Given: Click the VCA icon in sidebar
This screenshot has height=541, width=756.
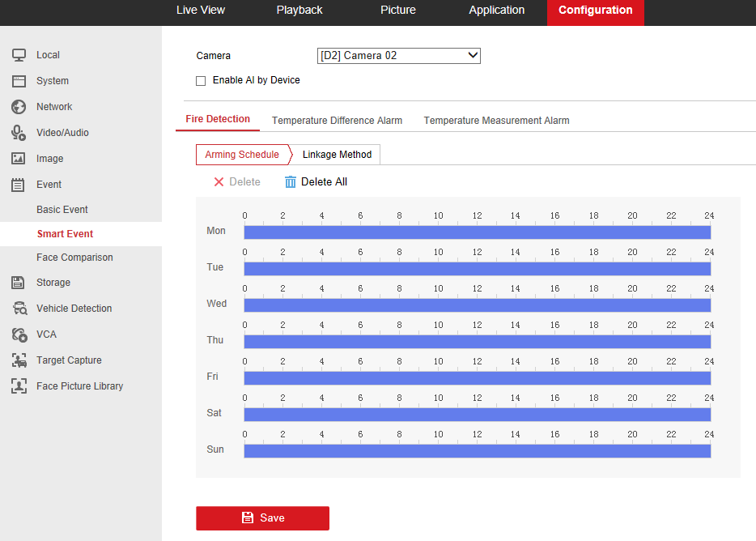Looking at the screenshot, I should coord(19,334).
